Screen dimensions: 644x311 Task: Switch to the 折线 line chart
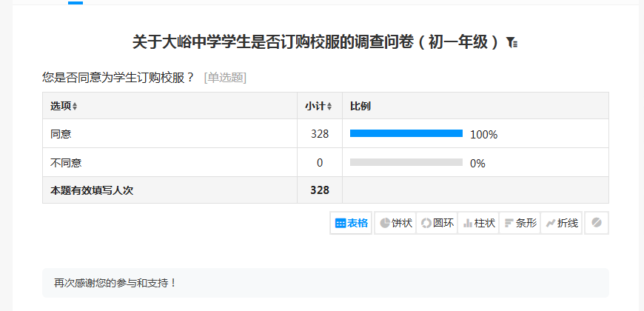tap(561, 223)
